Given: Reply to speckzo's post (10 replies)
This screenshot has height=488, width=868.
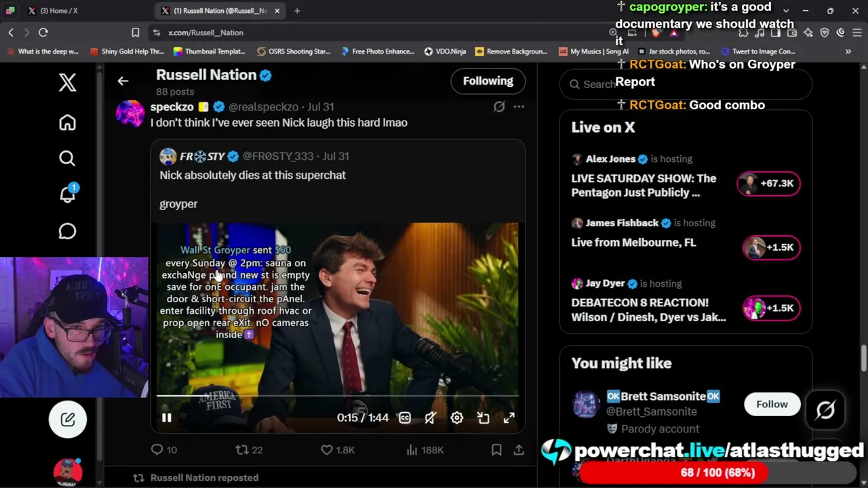Looking at the screenshot, I should pyautogui.click(x=163, y=449).
